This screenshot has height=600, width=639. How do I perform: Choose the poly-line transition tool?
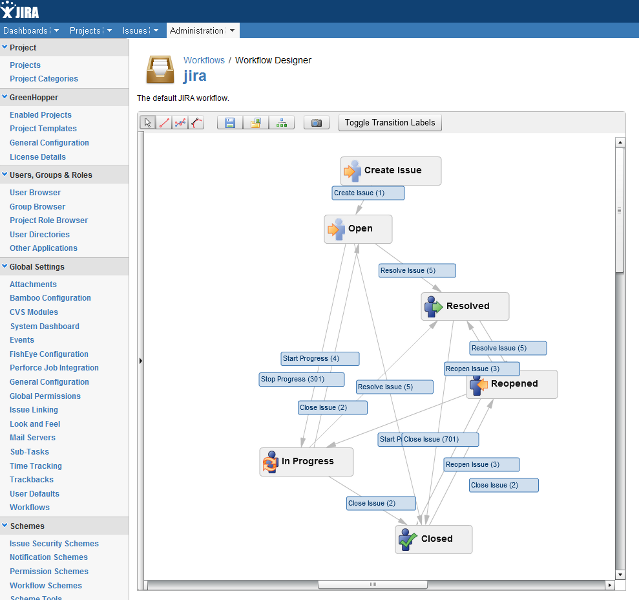[180, 123]
